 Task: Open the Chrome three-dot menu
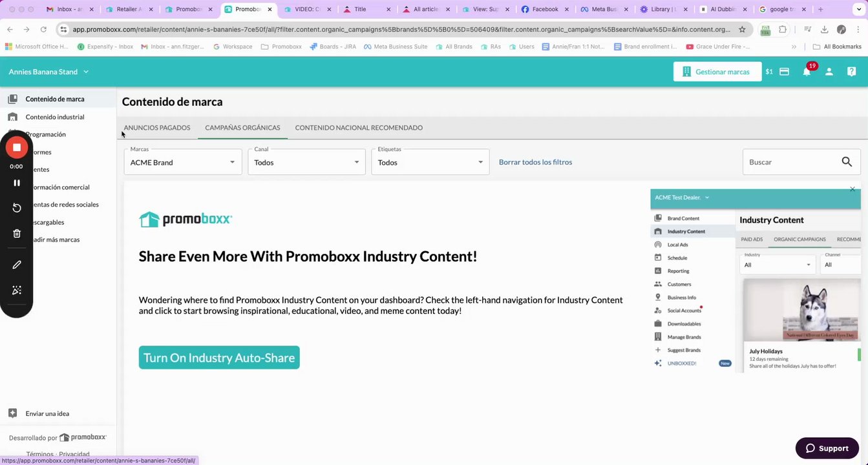[x=858, y=29]
